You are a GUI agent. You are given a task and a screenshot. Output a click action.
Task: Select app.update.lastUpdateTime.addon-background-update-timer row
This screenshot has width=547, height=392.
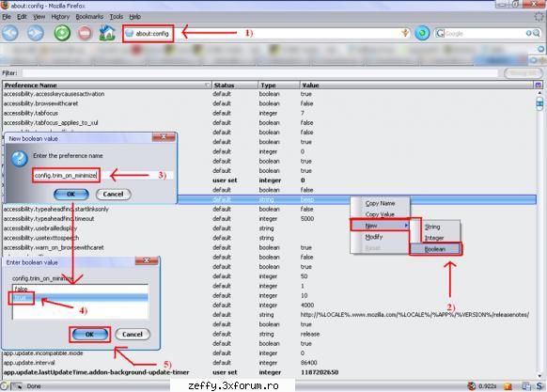[x=269, y=372]
